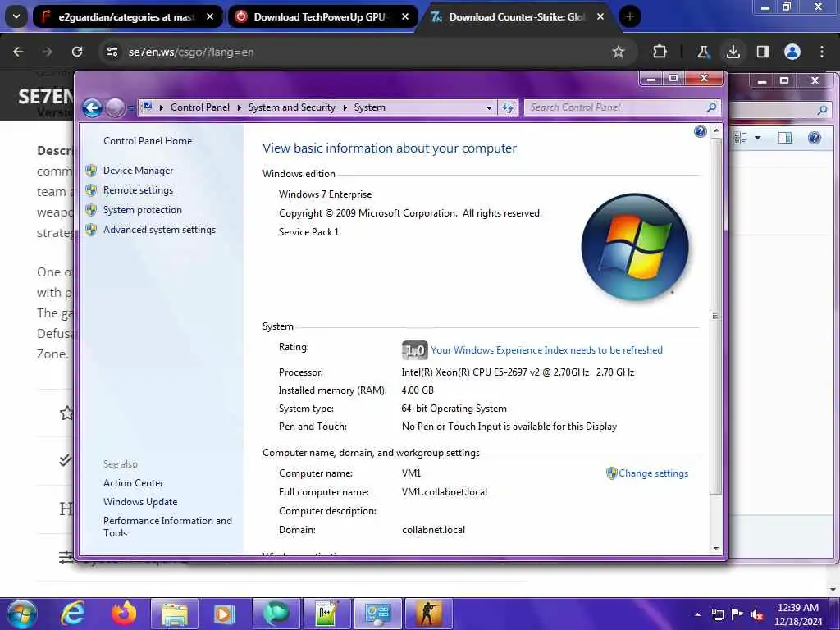
Task: Click the Chrome reload page button
Action: 77,52
